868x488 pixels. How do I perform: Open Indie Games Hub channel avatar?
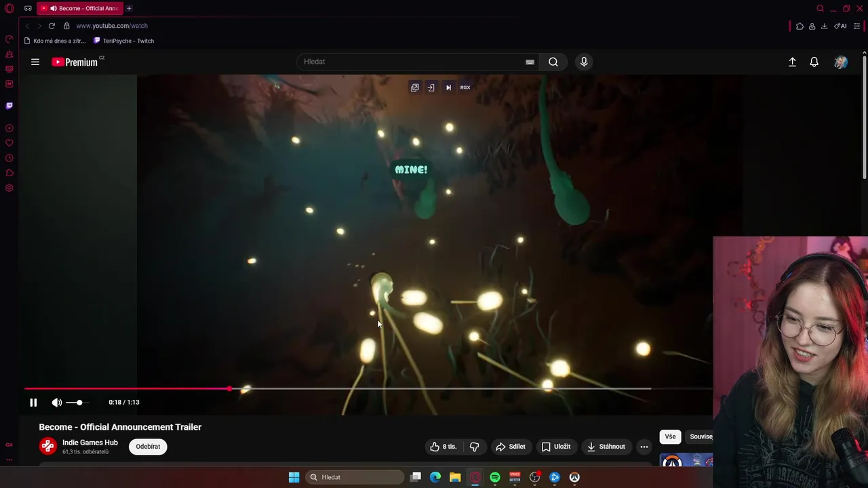(x=47, y=446)
